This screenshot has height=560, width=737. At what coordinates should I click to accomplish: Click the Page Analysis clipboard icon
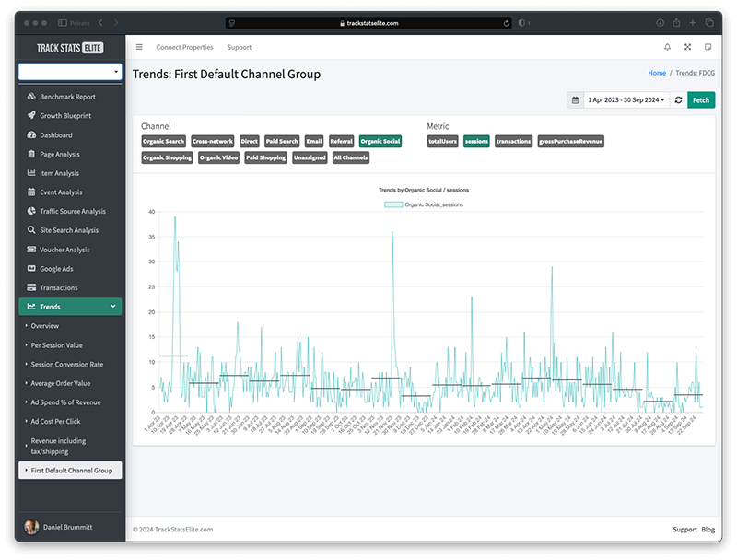click(31, 154)
